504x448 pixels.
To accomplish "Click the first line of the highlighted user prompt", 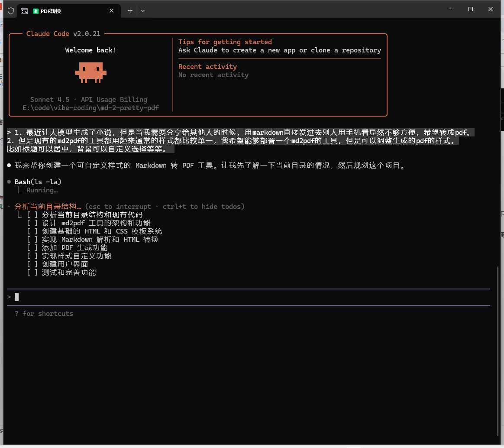I will tap(240, 132).
